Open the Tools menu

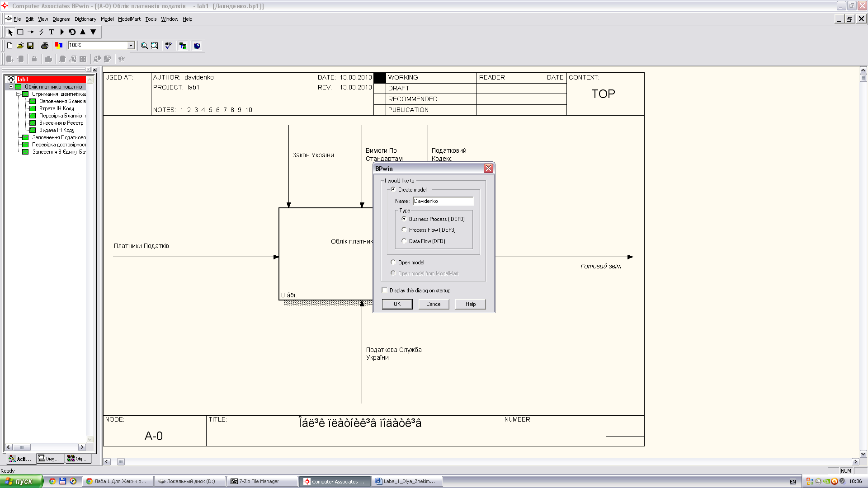[151, 19]
